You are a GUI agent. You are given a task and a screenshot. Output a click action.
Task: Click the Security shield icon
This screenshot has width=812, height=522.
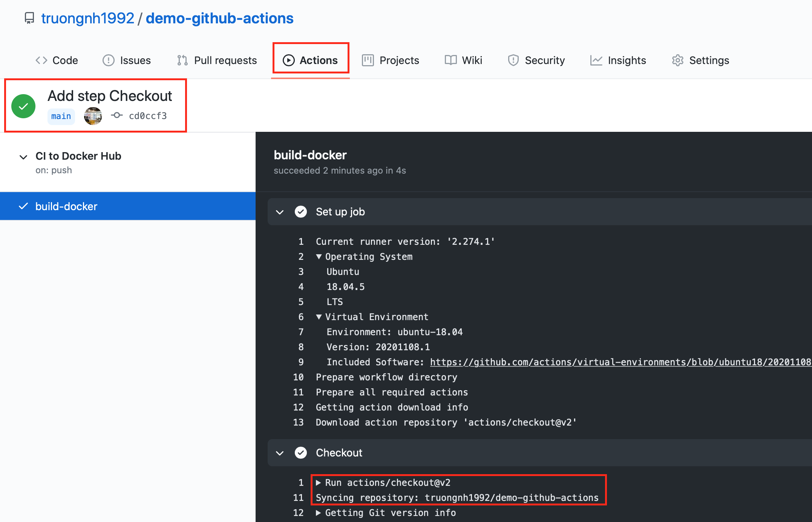[x=513, y=60]
